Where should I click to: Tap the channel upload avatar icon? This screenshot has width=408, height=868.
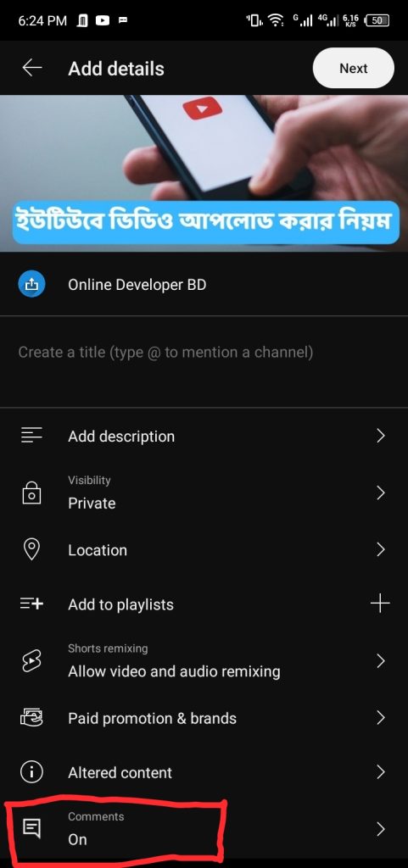tap(31, 285)
